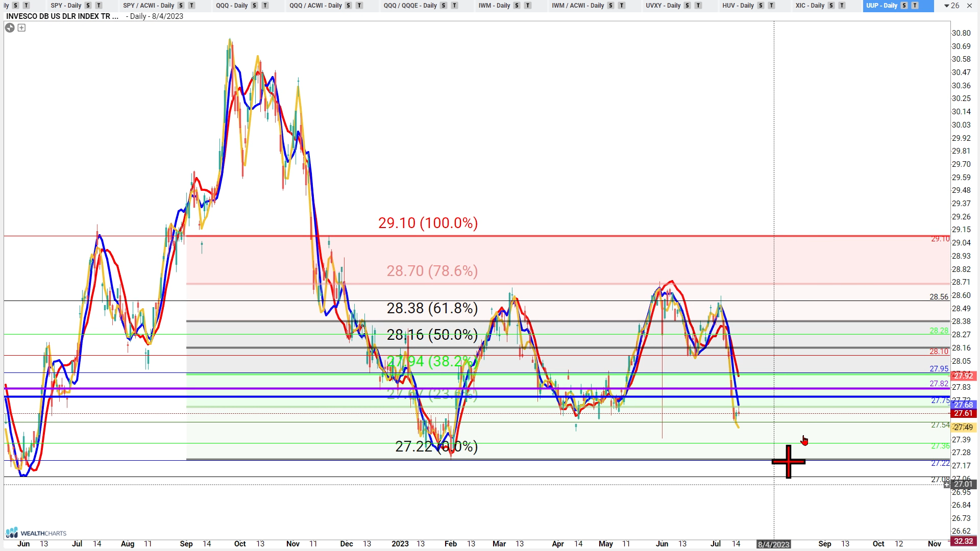This screenshot has height=551, width=980.
Task: Click the T icon on IWM - Daily tab
Action: 528,6
